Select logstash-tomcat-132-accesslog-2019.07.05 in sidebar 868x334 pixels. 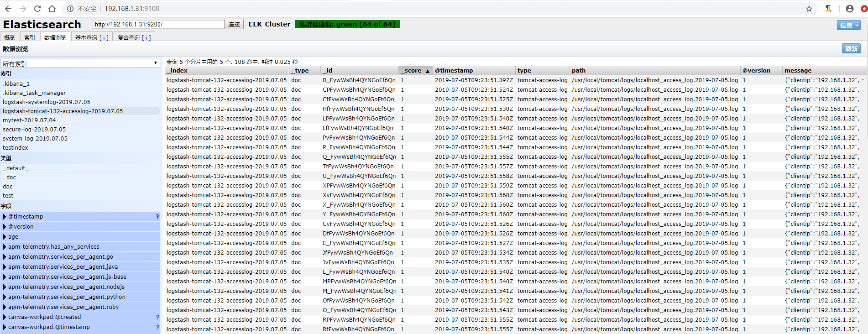coord(80,111)
